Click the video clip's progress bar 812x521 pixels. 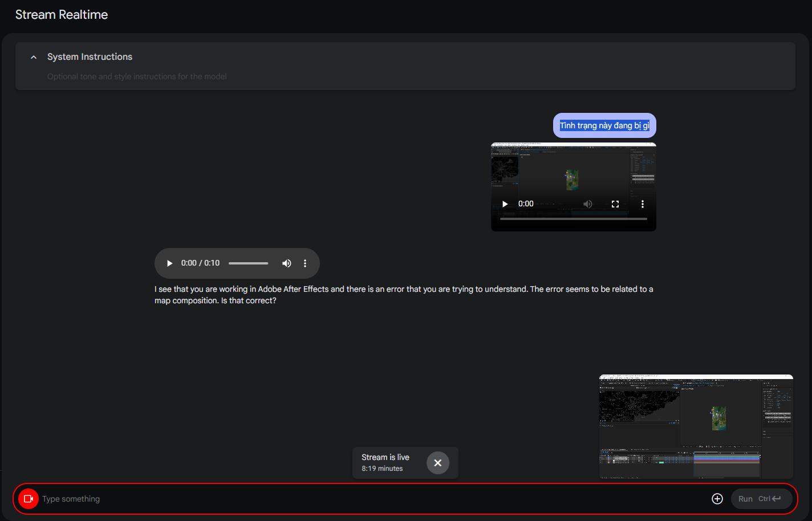click(574, 219)
